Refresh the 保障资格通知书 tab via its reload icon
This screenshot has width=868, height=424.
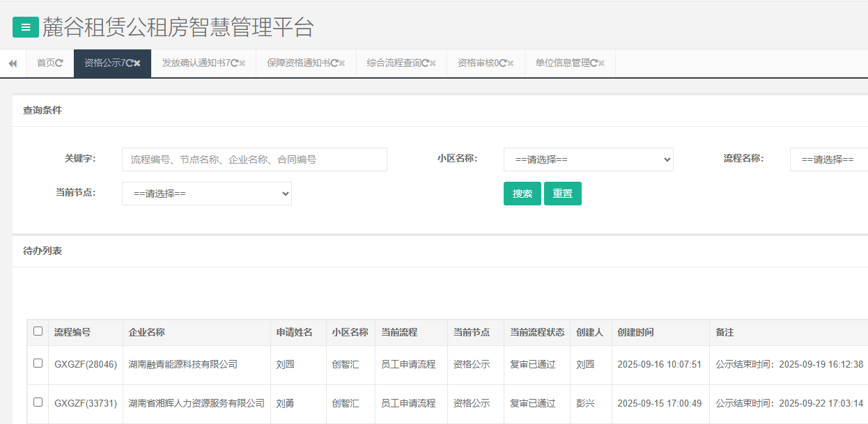click(334, 63)
